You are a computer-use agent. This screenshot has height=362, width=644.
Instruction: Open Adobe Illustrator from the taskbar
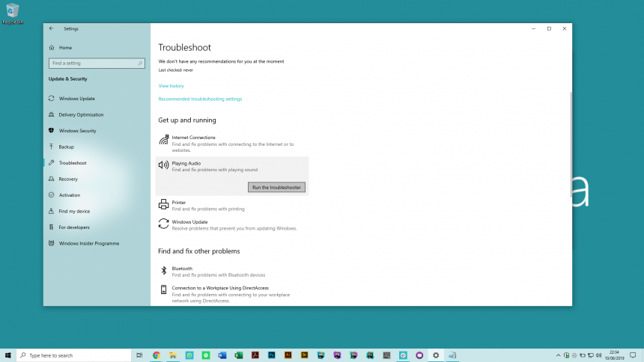288,355
